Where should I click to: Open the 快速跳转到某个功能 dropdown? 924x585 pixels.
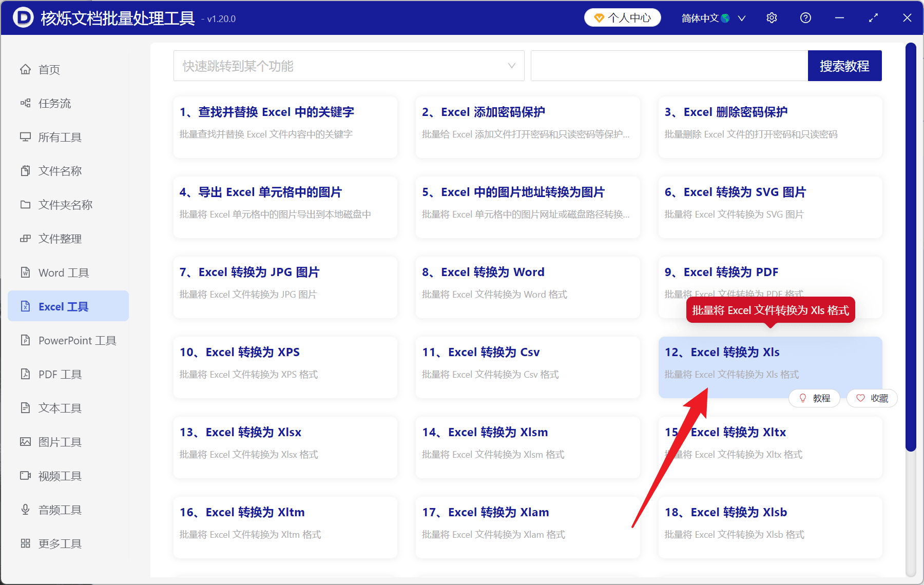pos(349,66)
